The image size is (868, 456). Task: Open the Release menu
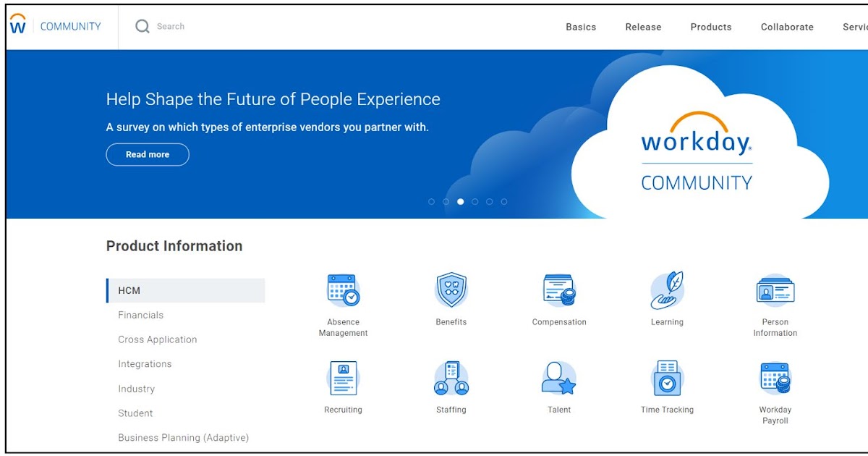click(643, 27)
